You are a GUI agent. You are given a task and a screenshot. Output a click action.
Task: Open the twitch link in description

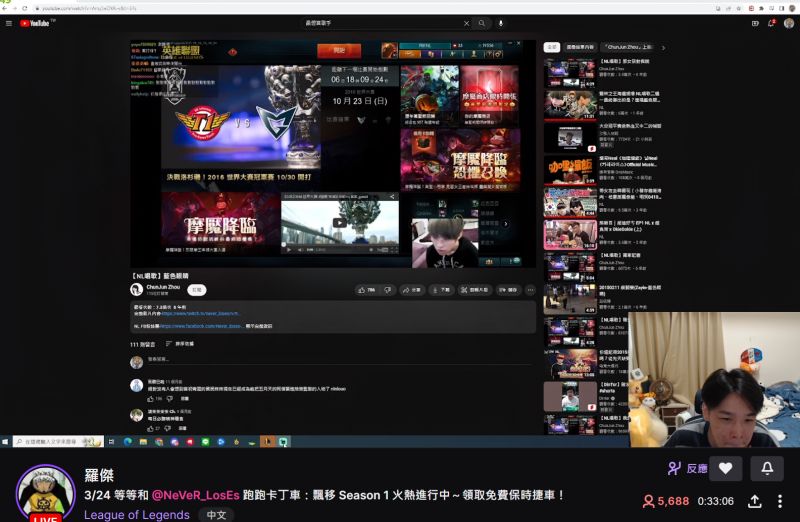tap(201, 314)
